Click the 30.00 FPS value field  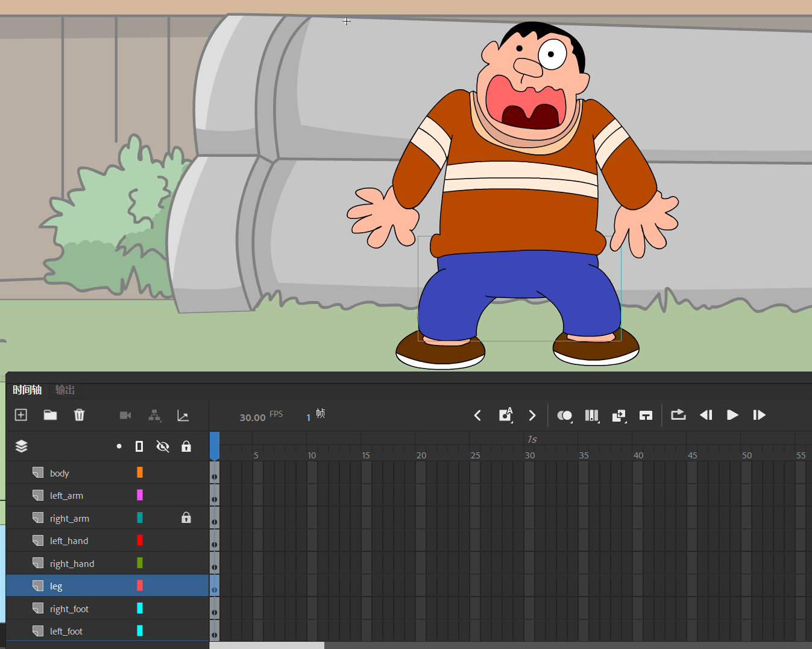(253, 417)
